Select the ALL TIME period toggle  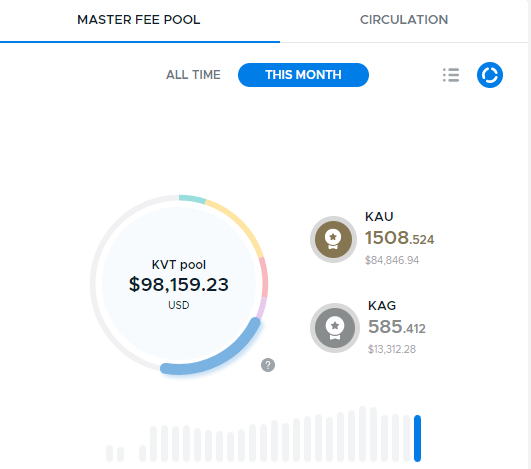pyautogui.click(x=193, y=75)
